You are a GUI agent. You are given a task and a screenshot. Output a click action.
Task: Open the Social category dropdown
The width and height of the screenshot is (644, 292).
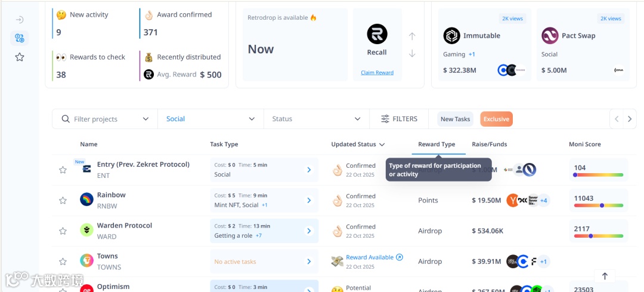click(x=210, y=119)
